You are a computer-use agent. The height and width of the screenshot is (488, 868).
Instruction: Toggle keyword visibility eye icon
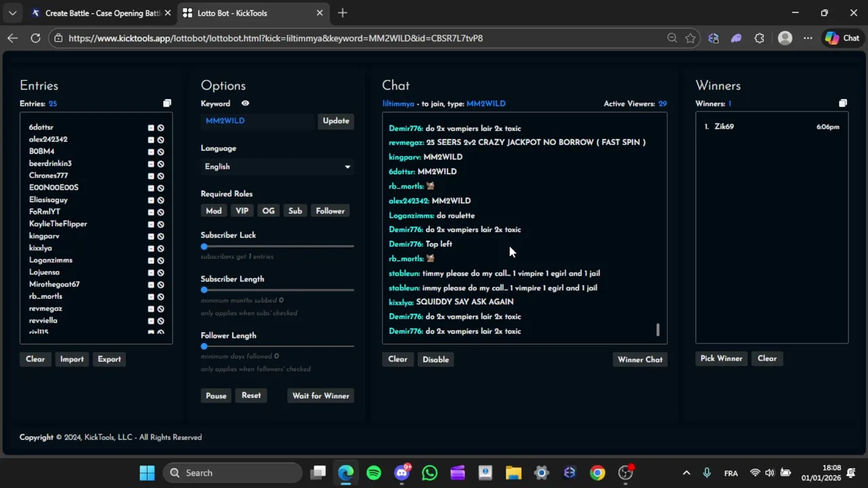pos(245,104)
